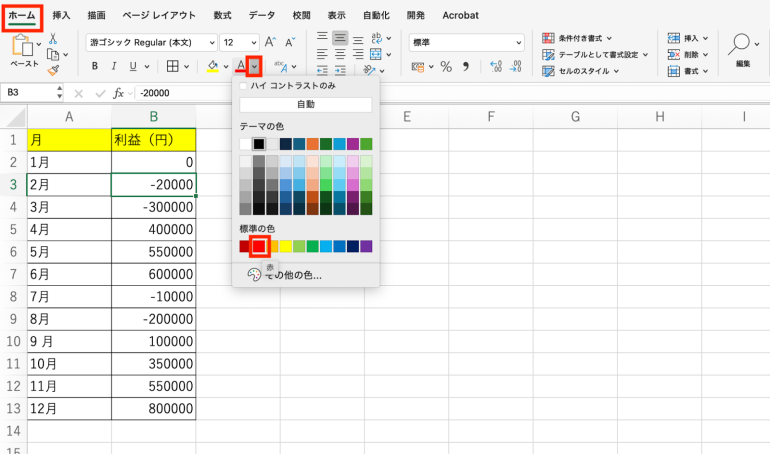Click the Borders icon
This screenshot has width=770, height=454.
(172, 66)
